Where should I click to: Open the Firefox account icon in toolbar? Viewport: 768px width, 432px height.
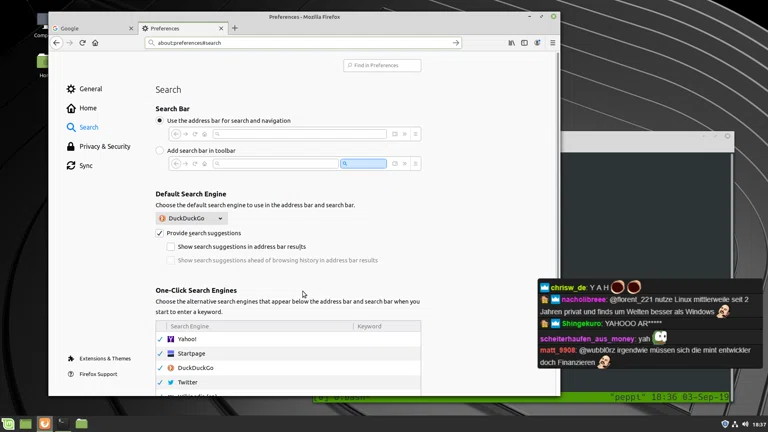(x=537, y=43)
